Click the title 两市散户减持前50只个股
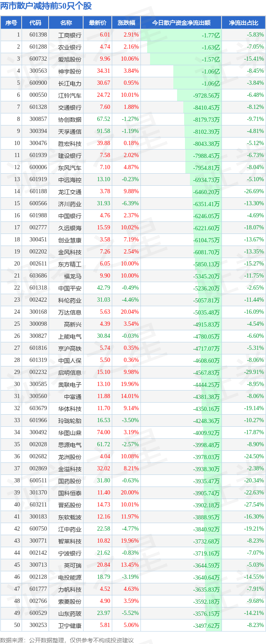Screen dimensions: 266x644 46,6
